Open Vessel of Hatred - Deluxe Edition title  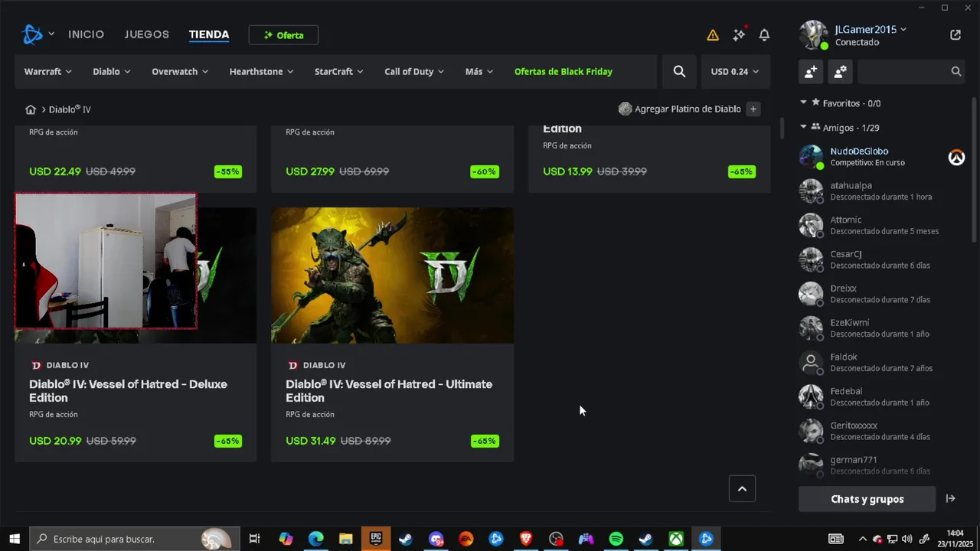coord(129,391)
